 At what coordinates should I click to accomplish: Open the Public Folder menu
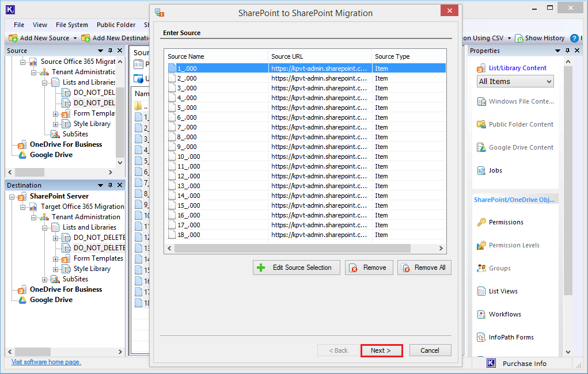116,25
